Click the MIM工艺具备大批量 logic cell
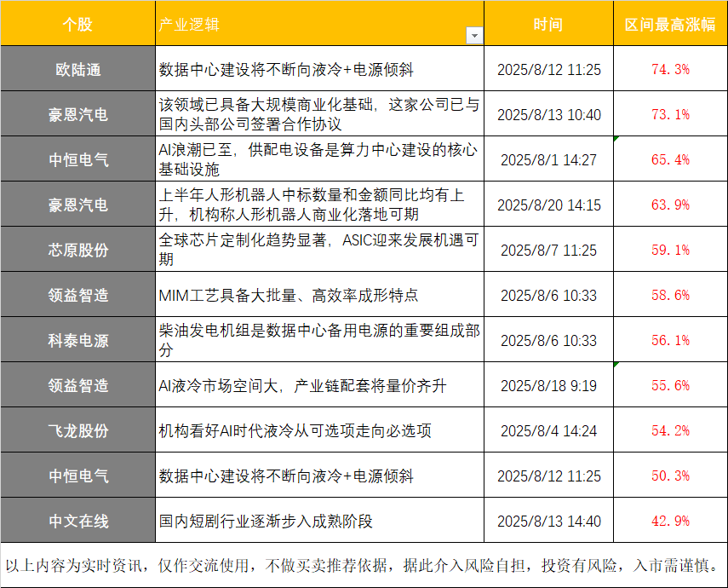This screenshot has width=728, height=588. point(319,294)
